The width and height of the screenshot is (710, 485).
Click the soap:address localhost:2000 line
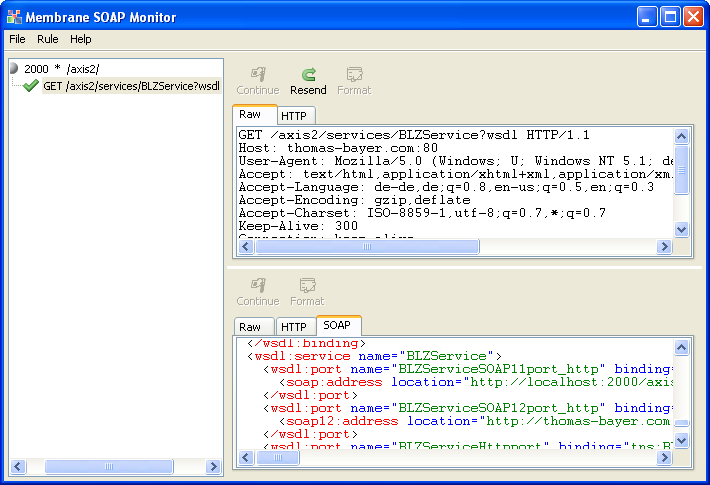click(476, 382)
